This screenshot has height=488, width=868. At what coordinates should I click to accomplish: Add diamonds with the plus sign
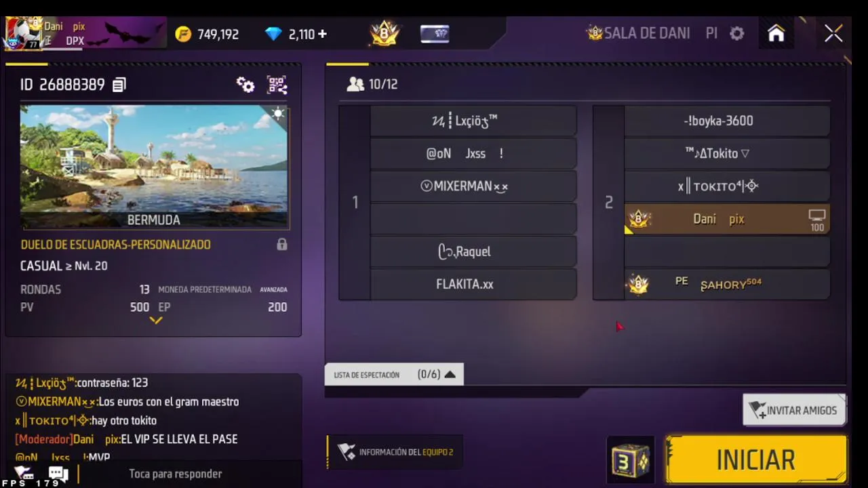tap(322, 34)
